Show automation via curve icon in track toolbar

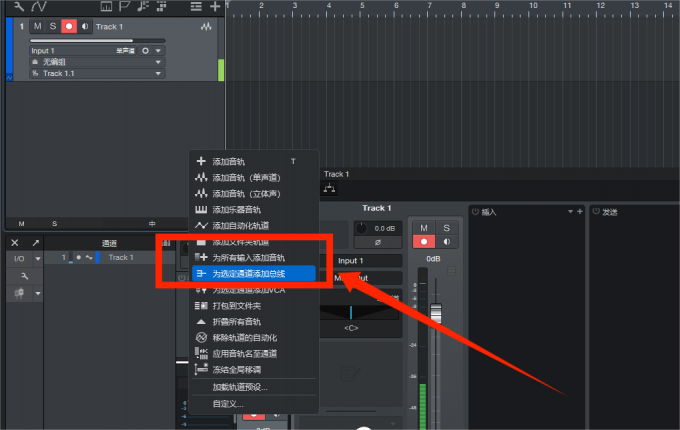38,6
